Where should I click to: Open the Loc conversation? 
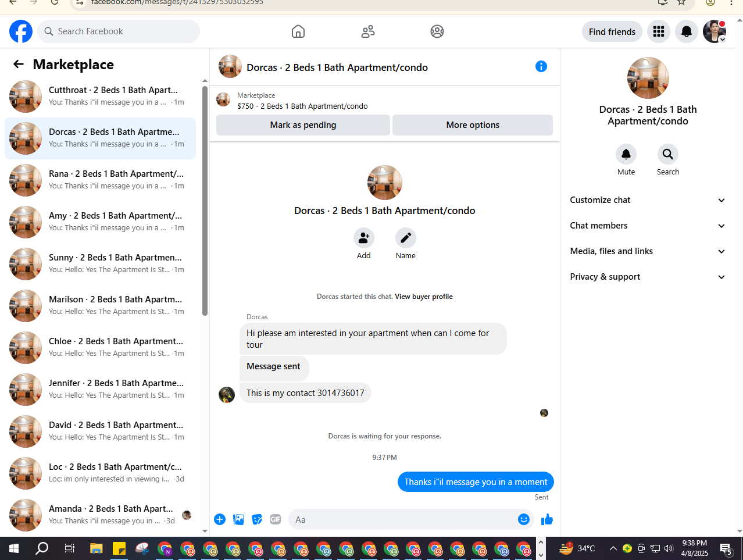101,473
